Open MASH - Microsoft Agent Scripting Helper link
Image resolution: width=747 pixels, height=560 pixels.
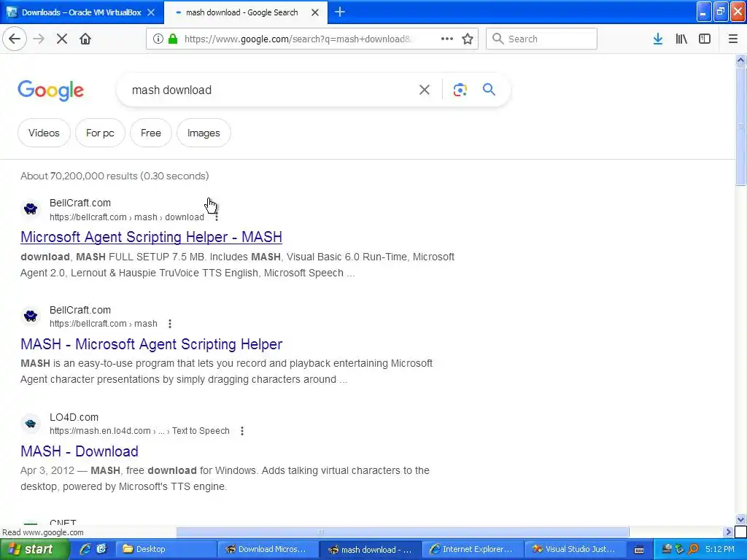pyautogui.click(x=152, y=344)
